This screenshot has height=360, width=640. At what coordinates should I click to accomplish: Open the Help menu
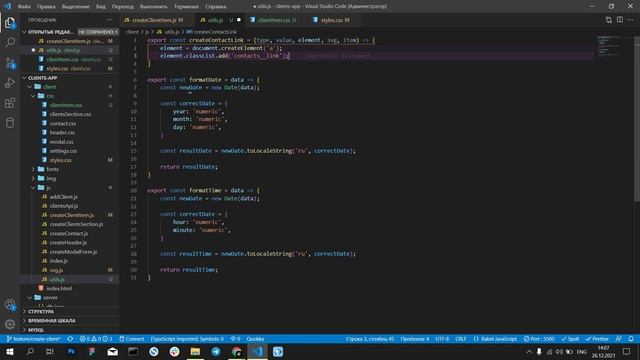(216, 6)
